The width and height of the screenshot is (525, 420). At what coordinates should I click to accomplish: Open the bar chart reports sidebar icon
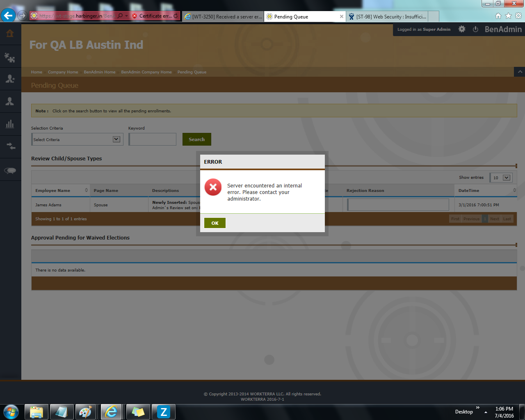pos(10,124)
